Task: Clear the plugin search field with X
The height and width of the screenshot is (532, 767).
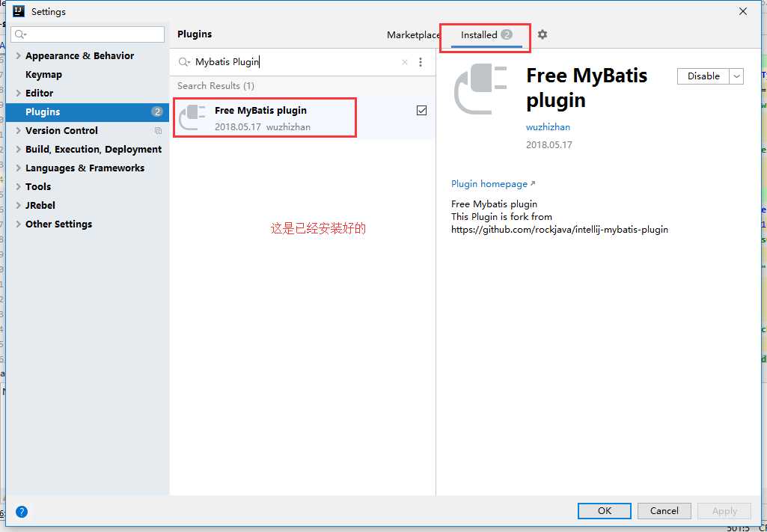Action: (x=405, y=62)
